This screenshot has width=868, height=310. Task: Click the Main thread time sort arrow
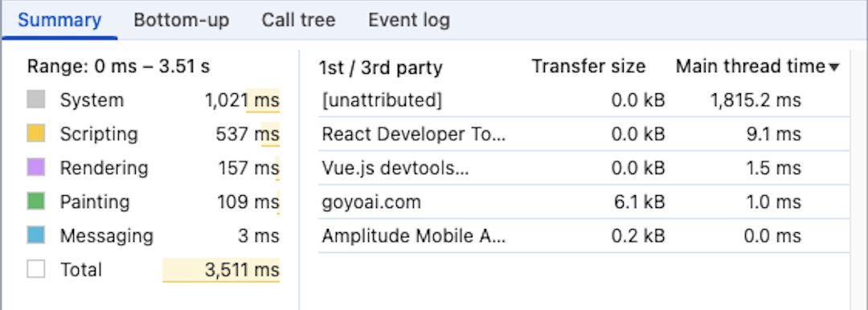(x=834, y=67)
